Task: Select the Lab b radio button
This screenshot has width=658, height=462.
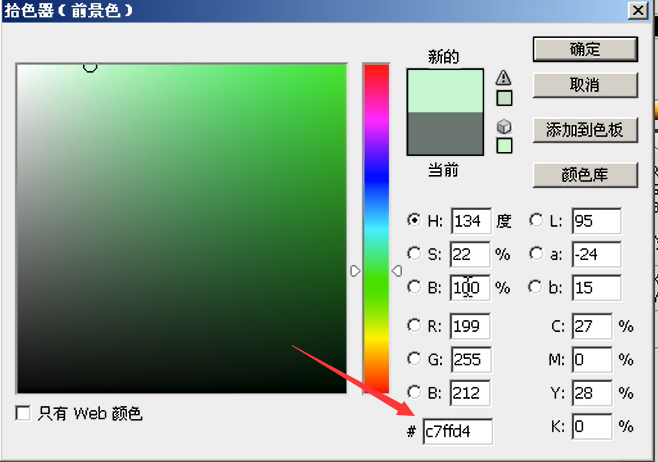Action: click(x=535, y=287)
